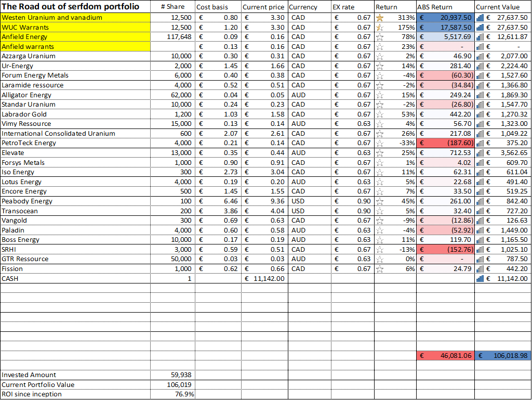Click the star icon in Labrador Gold row
532x400 pixels.
pyautogui.click(x=380, y=114)
